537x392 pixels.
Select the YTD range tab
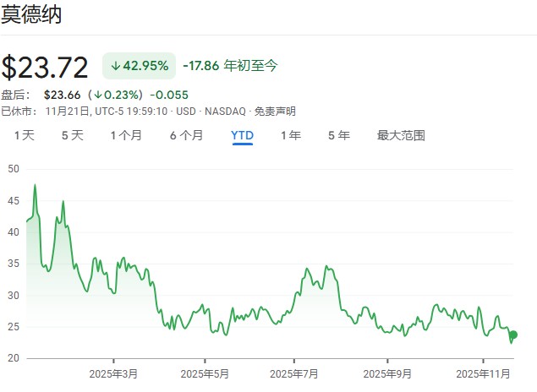tap(242, 135)
